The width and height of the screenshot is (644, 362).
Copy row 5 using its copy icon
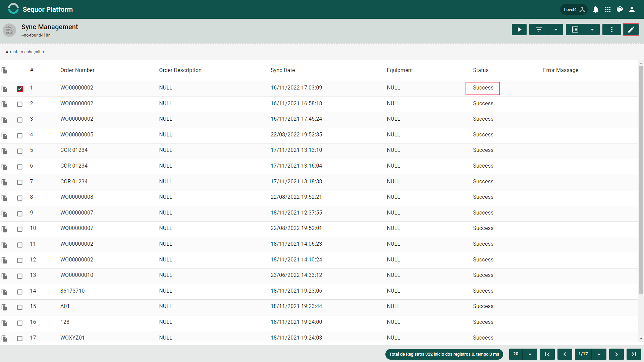[4, 151]
